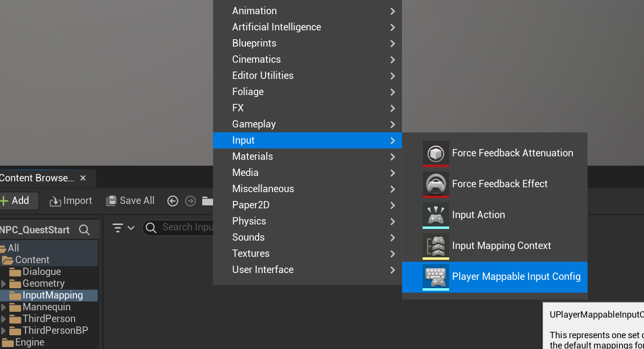Open the Gameplay submenu
644x349 pixels.
coord(307,124)
